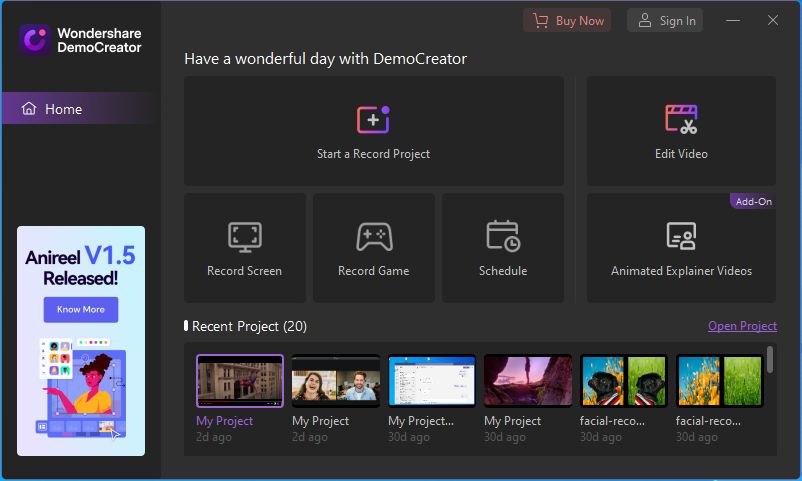Click the recent projects vertical scrollbar
The height and width of the screenshot is (481, 802).
(x=770, y=360)
